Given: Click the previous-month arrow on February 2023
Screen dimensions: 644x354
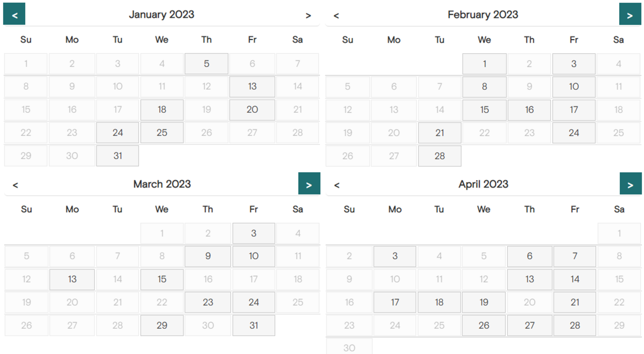Looking at the screenshot, I should click(336, 15).
